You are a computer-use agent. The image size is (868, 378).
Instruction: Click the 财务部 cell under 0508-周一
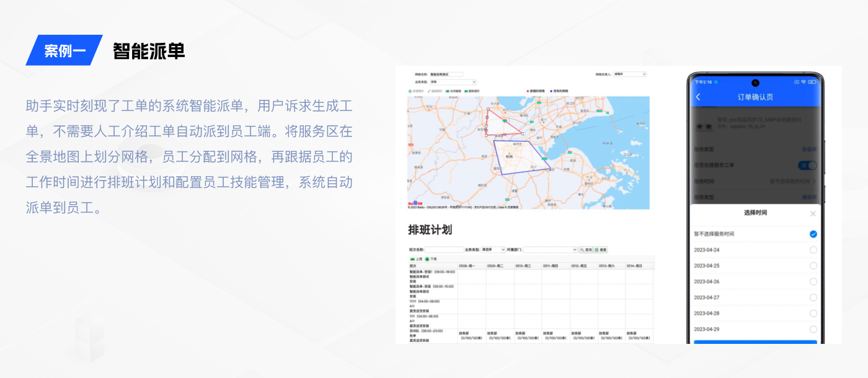pyautogui.click(x=472, y=336)
